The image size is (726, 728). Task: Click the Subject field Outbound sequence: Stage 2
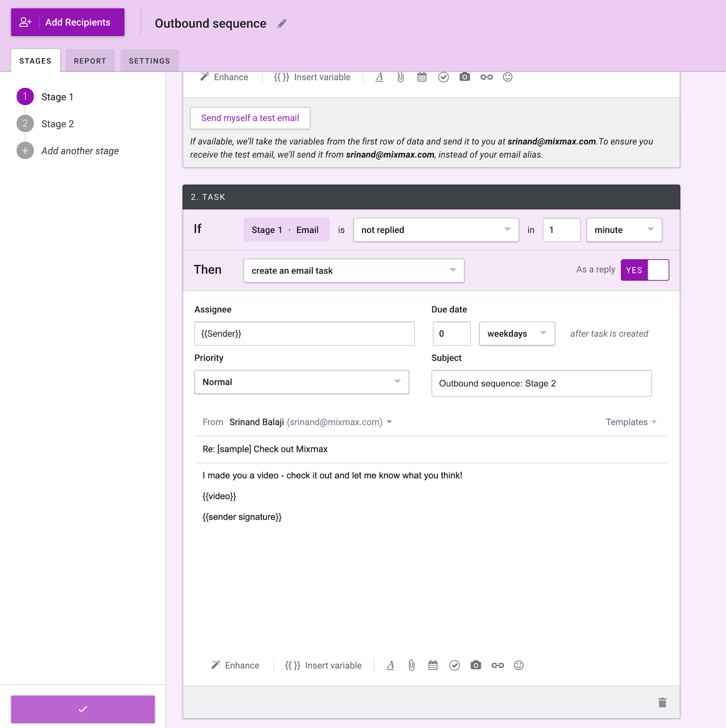point(542,383)
